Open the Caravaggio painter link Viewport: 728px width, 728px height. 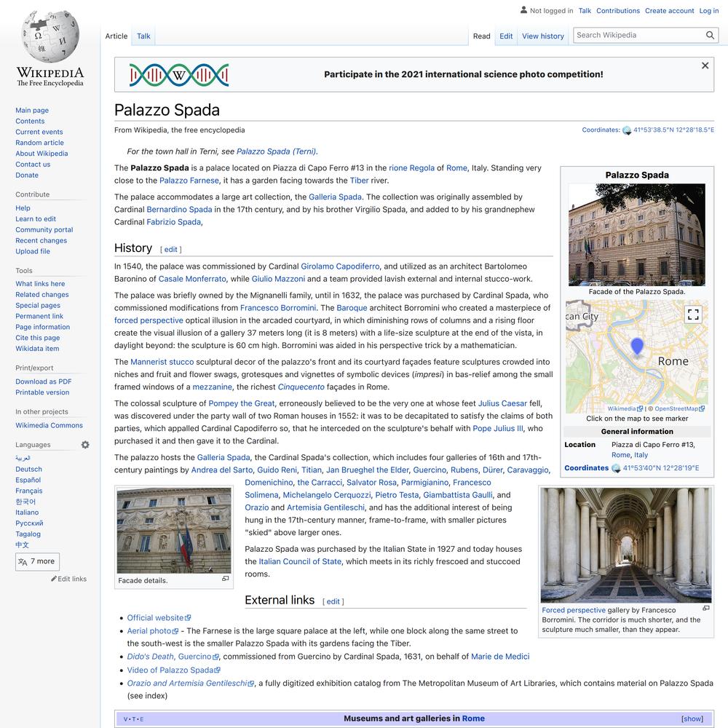click(x=527, y=470)
